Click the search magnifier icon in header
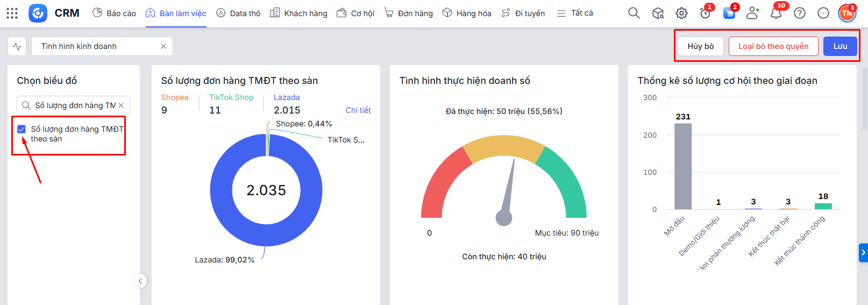This screenshot has height=305, width=868. [634, 13]
